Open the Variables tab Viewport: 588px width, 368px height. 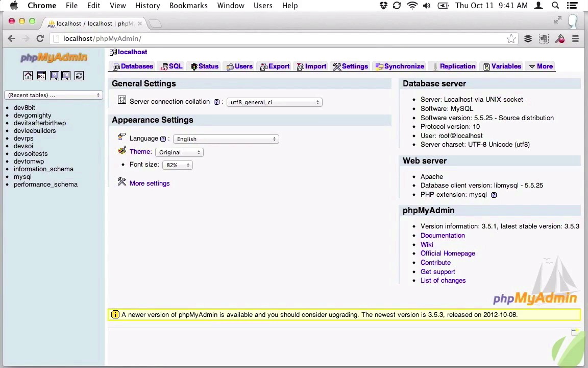tap(502, 66)
